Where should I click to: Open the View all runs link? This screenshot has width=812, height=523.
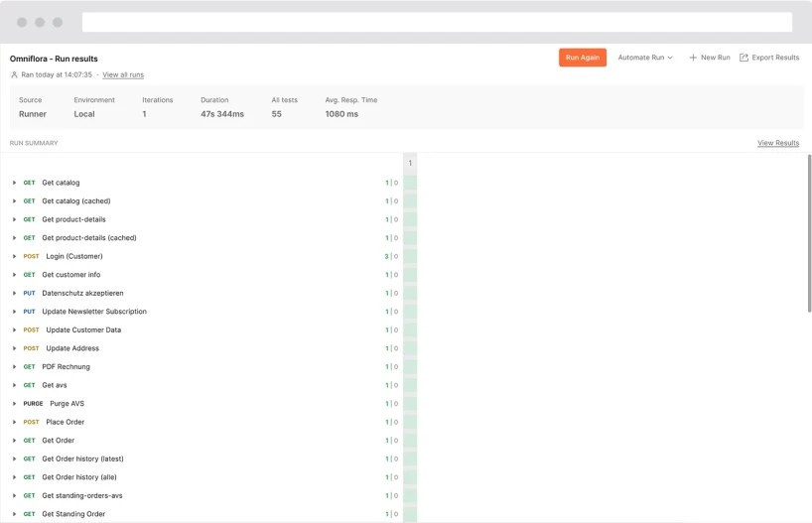(x=123, y=74)
